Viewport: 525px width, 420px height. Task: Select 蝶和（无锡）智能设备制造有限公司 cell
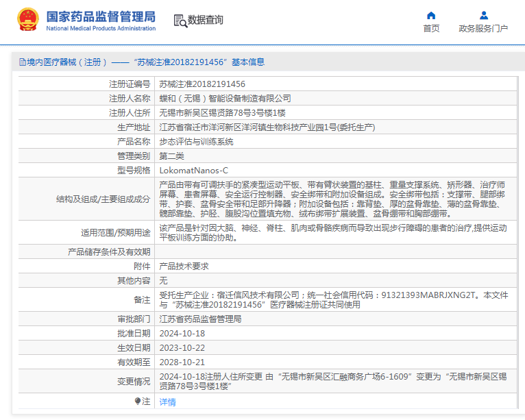(225, 99)
